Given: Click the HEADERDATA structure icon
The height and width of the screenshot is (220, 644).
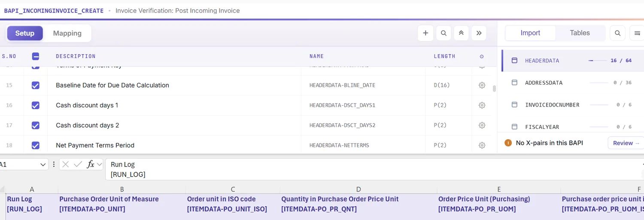Looking at the screenshot, I should click(514, 61).
